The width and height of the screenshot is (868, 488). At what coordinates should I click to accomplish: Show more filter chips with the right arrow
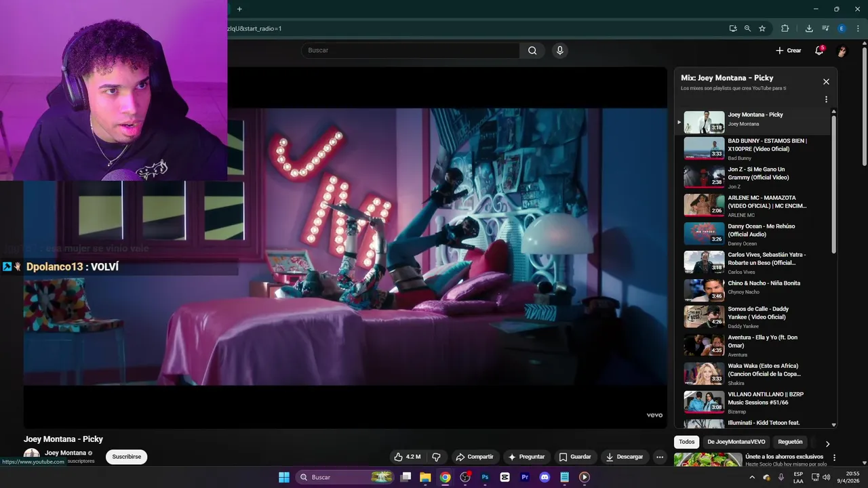coord(827,443)
